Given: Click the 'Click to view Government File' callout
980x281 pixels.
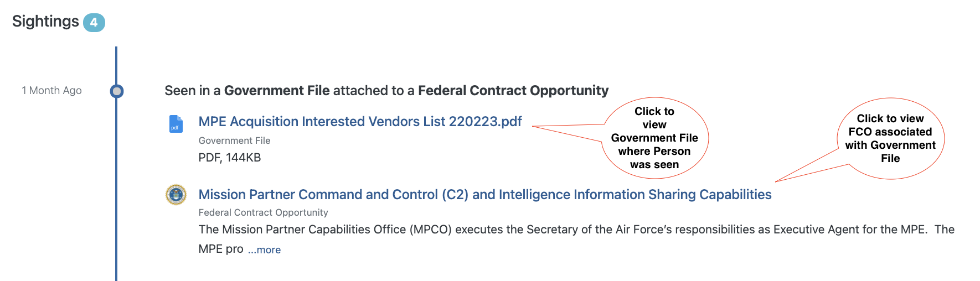Looking at the screenshot, I should [x=654, y=138].
